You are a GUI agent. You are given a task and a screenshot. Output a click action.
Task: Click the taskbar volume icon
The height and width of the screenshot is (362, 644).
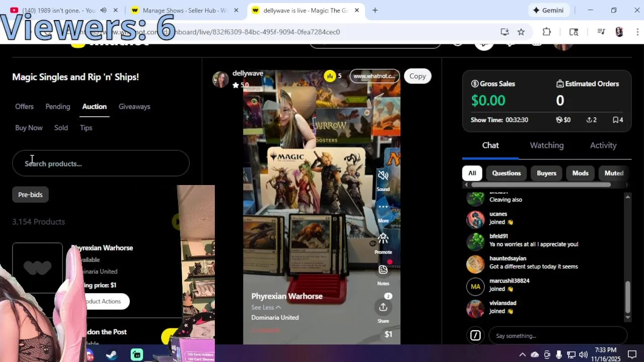583,354
